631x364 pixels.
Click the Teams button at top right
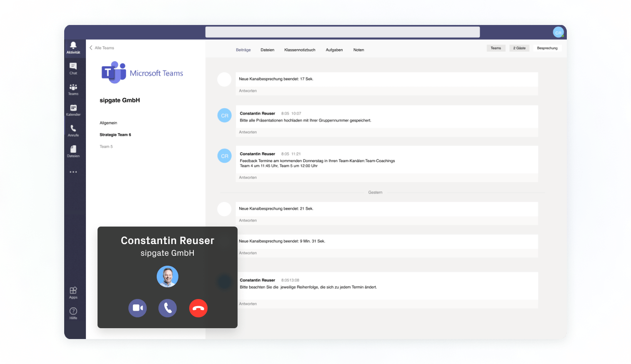(496, 48)
